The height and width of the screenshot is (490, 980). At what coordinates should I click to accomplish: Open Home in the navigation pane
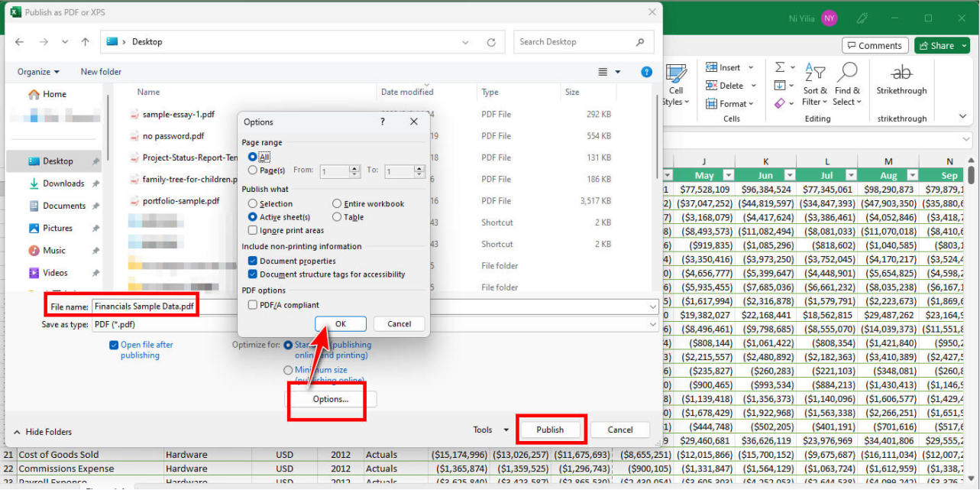tap(47, 94)
